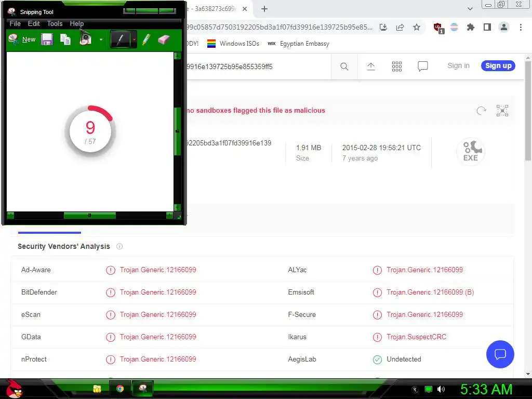Image resolution: width=532 pixels, height=399 pixels.
Task: Switch to Chrome in the taskbar
Action: pyautogui.click(x=120, y=389)
